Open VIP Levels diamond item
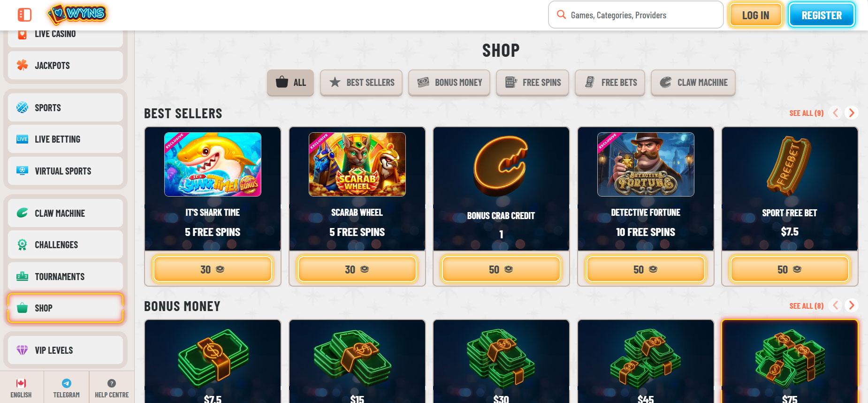This screenshot has height=403, width=868. 65,350
